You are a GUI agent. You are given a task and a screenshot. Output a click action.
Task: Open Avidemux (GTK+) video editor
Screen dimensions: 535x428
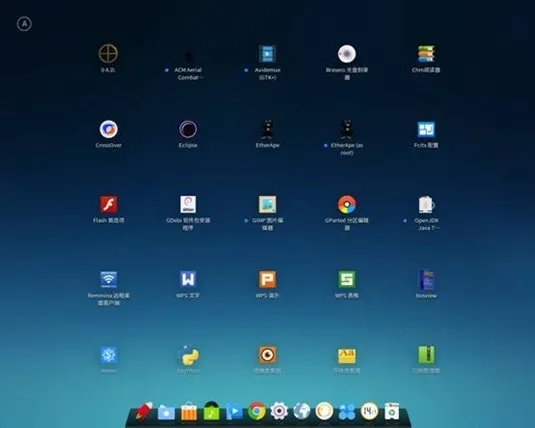pos(267,54)
